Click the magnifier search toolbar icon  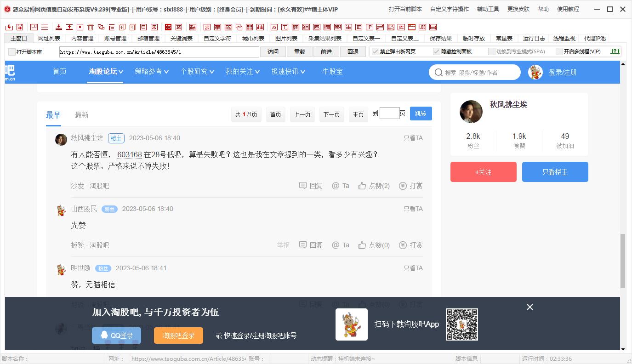coord(391,27)
